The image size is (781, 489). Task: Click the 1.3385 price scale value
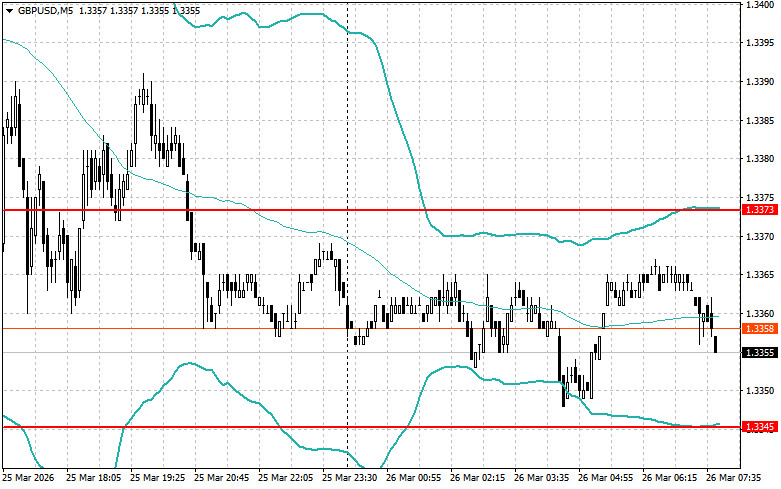pyautogui.click(x=760, y=121)
